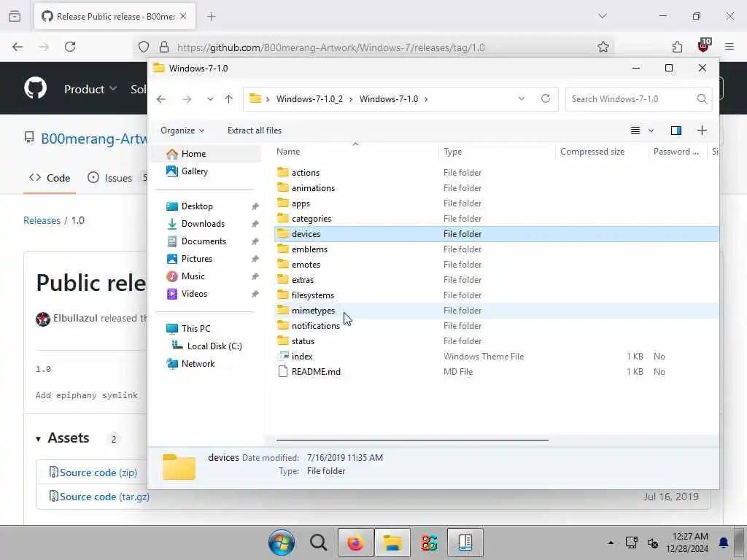The width and height of the screenshot is (747, 560).
Task: Click the Explorer forward arrow
Action: tap(187, 99)
